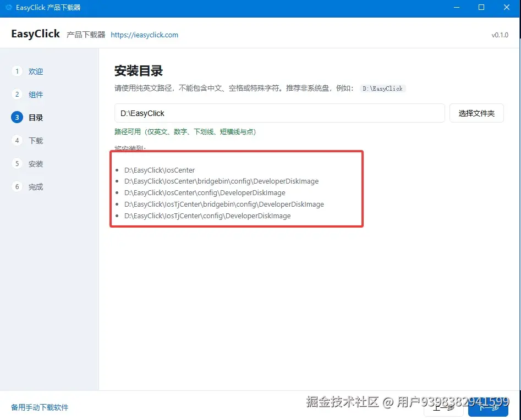Maximize the EasyClick downloader window
521x420 pixels.
pyautogui.click(x=481, y=7)
